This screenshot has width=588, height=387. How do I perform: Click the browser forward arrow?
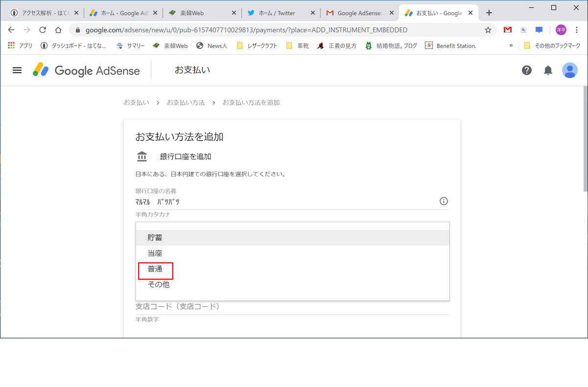27,30
